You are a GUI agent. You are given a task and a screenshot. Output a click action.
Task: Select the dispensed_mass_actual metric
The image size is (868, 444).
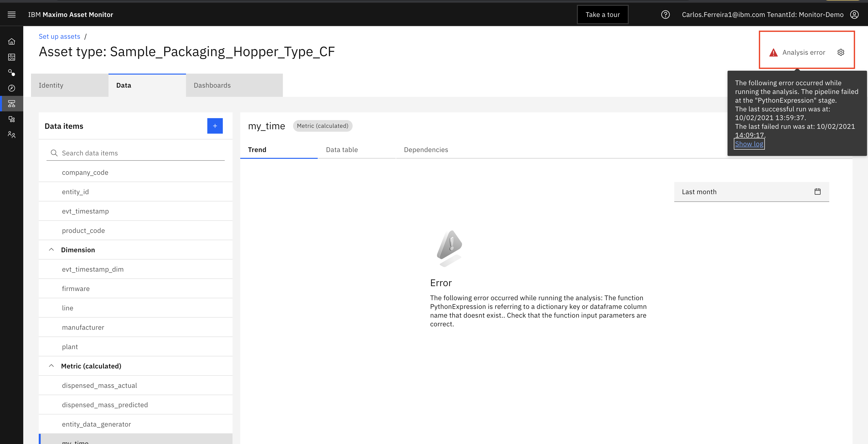coord(135,385)
